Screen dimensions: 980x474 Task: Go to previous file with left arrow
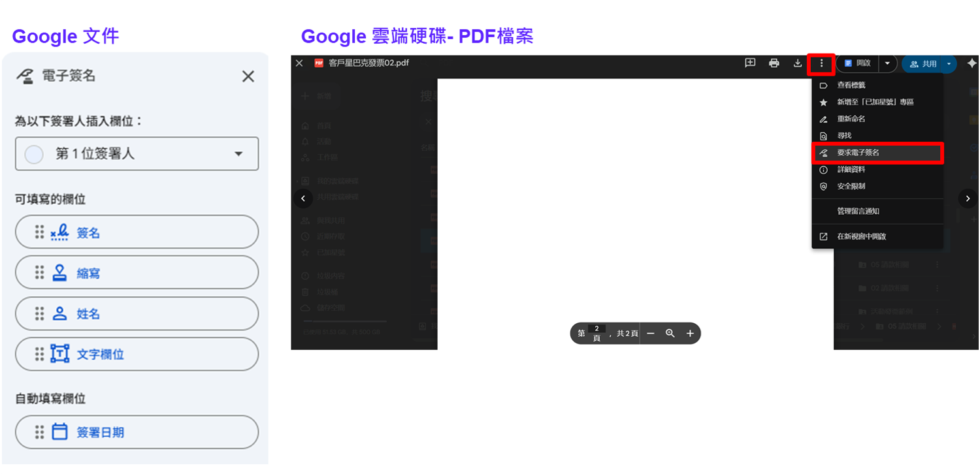tap(302, 198)
